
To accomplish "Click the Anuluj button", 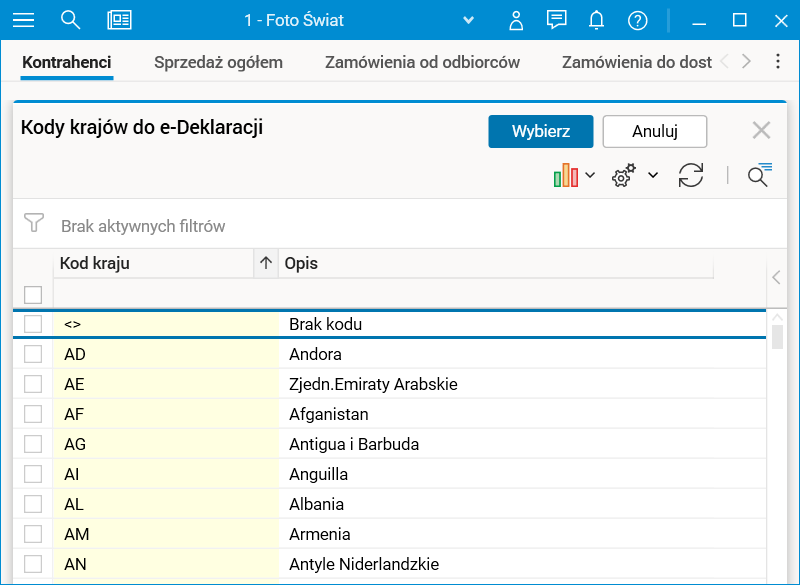I will (x=655, y=131).
